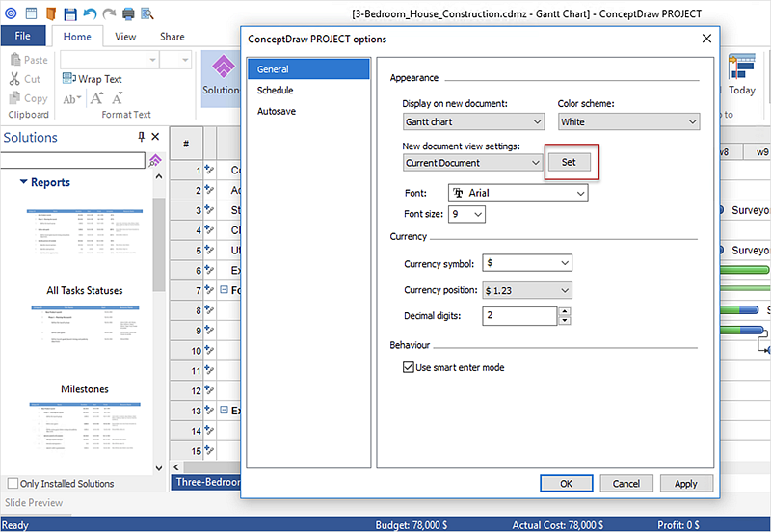
Task: Enable Only Installed Solutions checkbox
Action: 13,484
